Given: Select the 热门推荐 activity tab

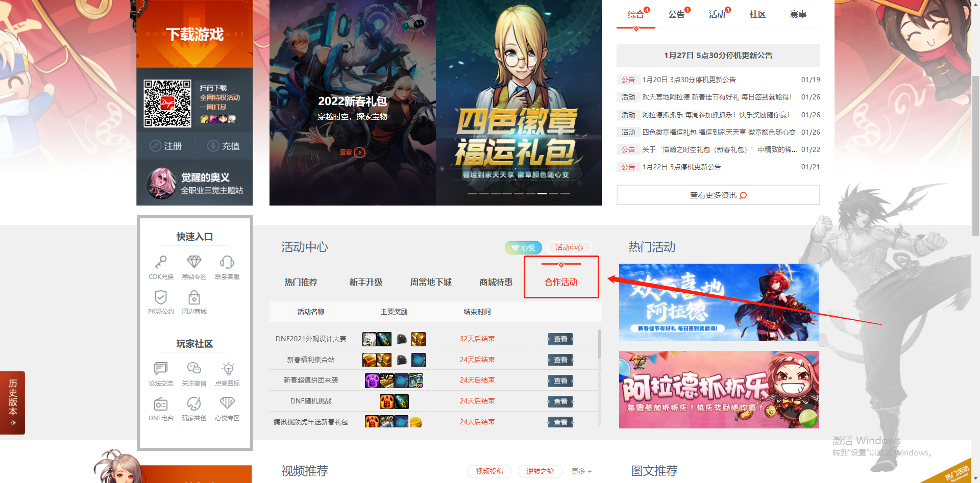Looking at the screenshot, I should [x=301, y=282].
